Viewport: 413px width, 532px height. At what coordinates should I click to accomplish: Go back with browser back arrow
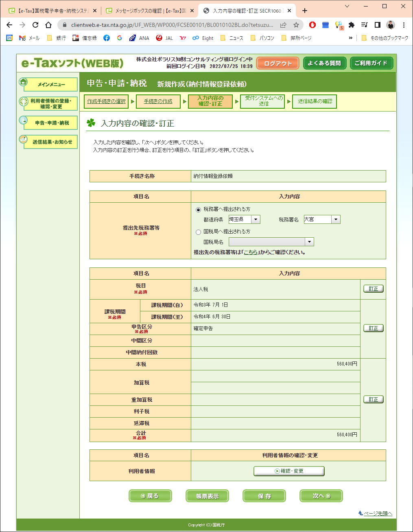tap(9, 25)
